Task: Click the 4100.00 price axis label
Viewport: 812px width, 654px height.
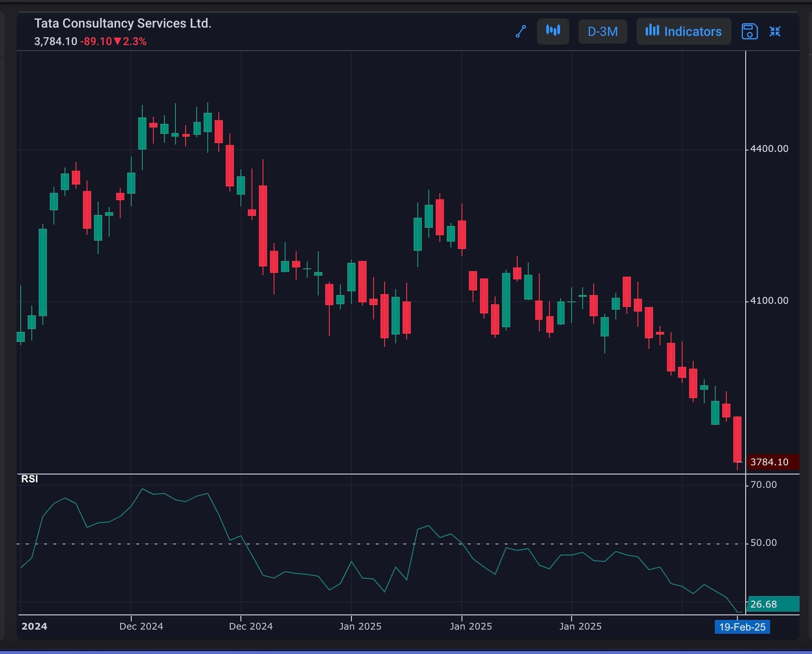Action: point(769,301)
